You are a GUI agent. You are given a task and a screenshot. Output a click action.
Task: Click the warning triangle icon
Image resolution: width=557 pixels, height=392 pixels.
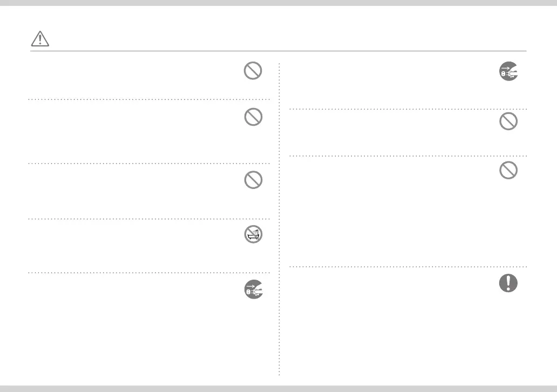coord(40,39)
